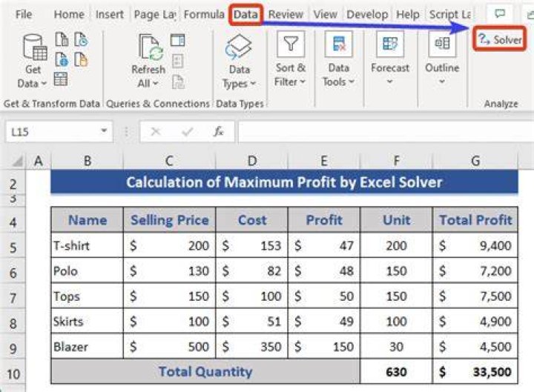Click the 'Tops' cell
Image resolution: width=534 pixels, height=392 pixels.
[x=88, y=296]
